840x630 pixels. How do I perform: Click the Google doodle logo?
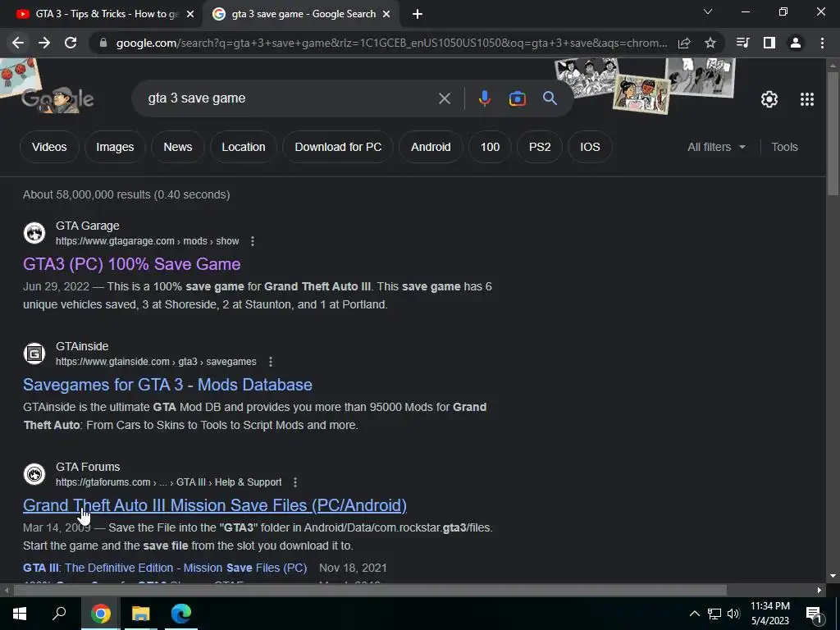(x=58, y=99)
